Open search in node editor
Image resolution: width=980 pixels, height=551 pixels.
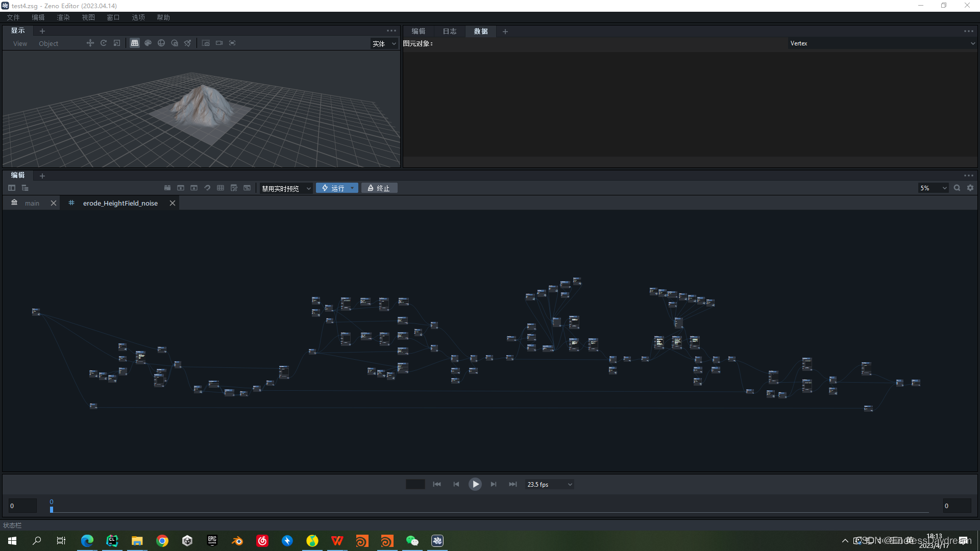pos(957,188)
